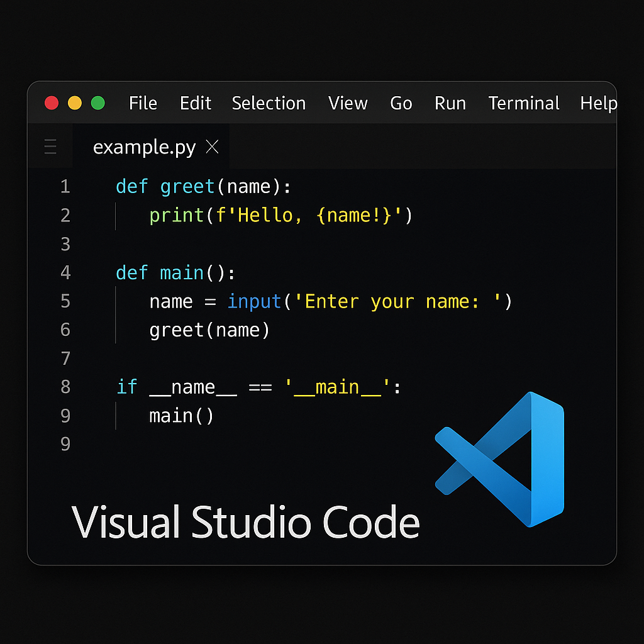This screenshot has width=644, height=644.
Task: Click line number 1 in the gutter
Action: 65,187
